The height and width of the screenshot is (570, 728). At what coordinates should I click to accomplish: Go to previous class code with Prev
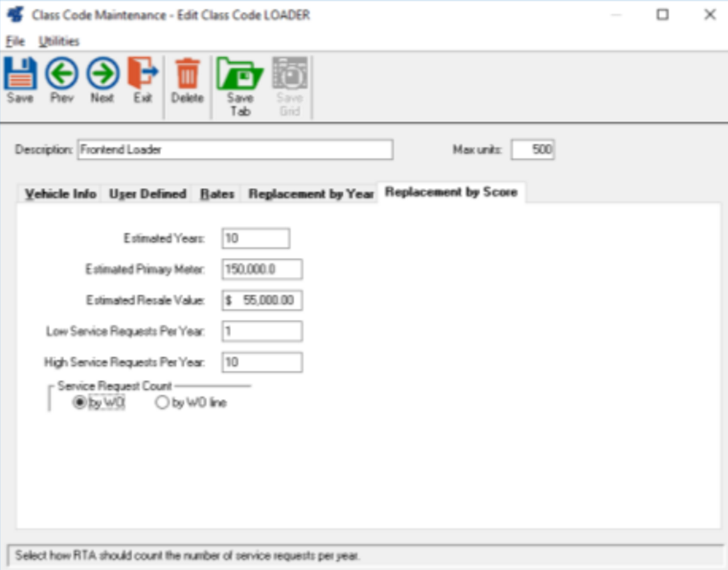pyautogui.click(x=61, y=74)
